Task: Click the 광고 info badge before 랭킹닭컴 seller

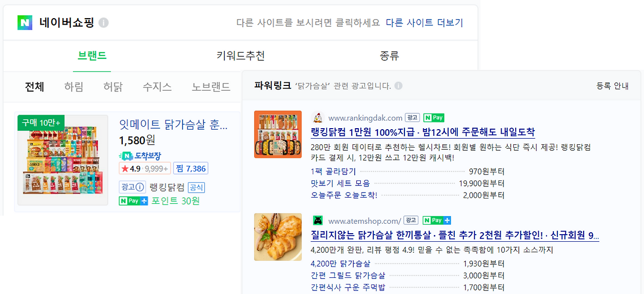Action: point(132,187)
